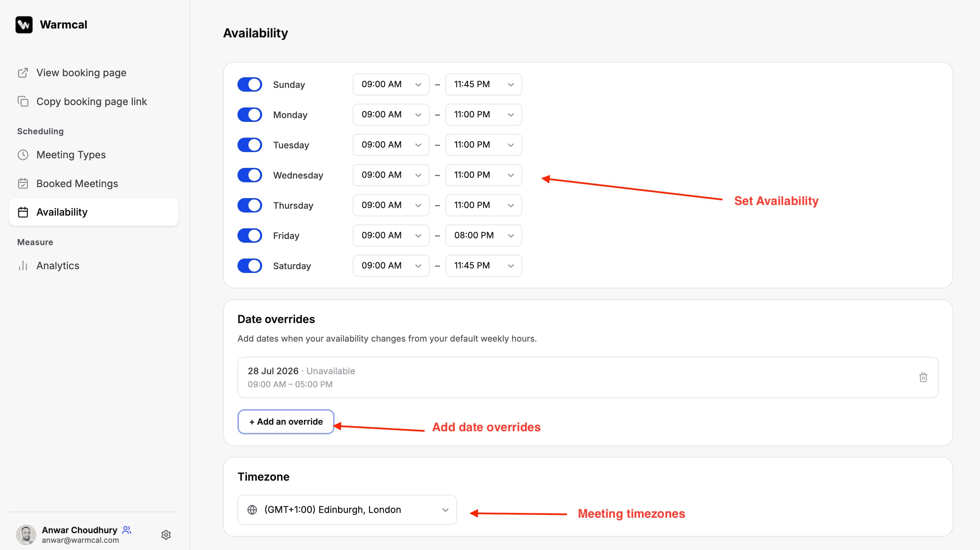980x550 pixels.
Task: Open Thursday start time dropdown
Action: coord(391,205)
